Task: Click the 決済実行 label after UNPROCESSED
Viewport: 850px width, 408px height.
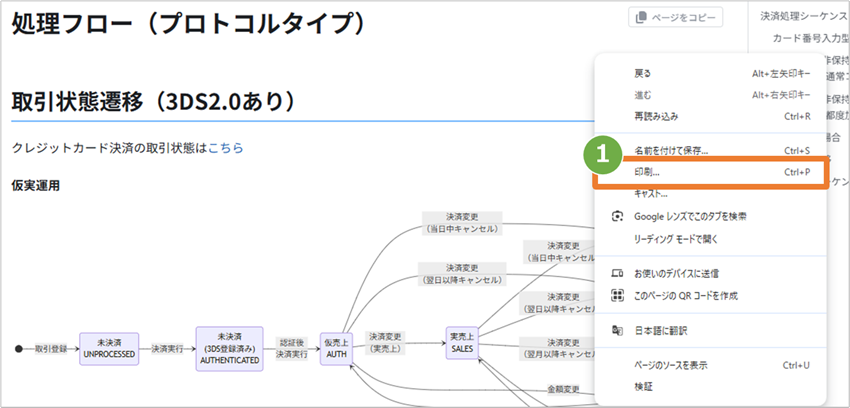Action: [168, 348]
